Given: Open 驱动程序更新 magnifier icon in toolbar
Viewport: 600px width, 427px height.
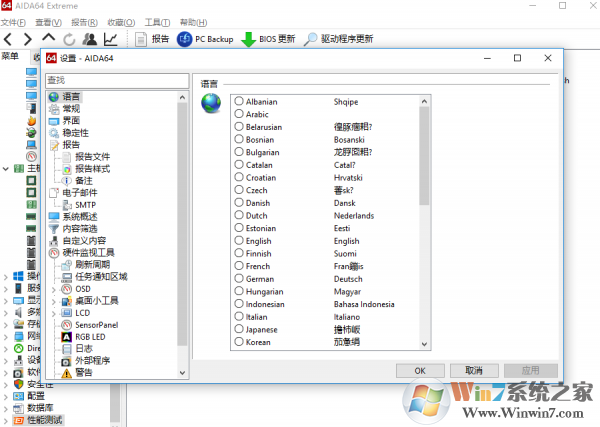Looking at the screenshot, I should 311,39.
